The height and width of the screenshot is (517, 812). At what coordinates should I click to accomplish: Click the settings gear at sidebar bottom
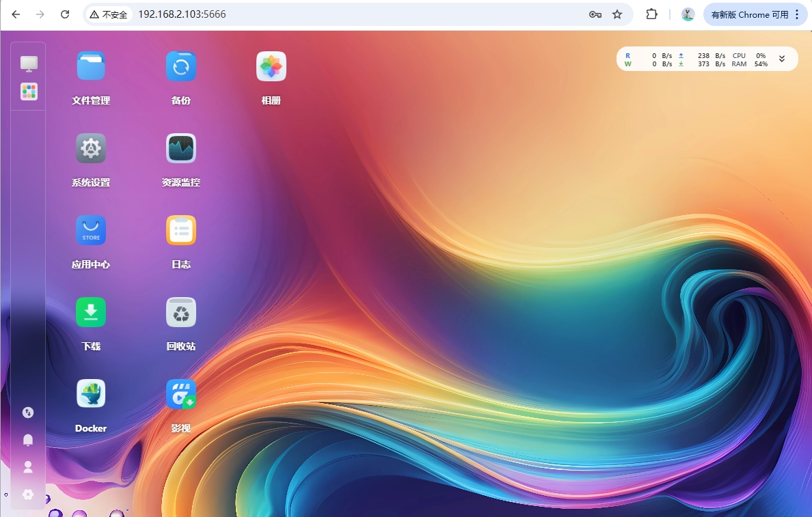(28, 494)
